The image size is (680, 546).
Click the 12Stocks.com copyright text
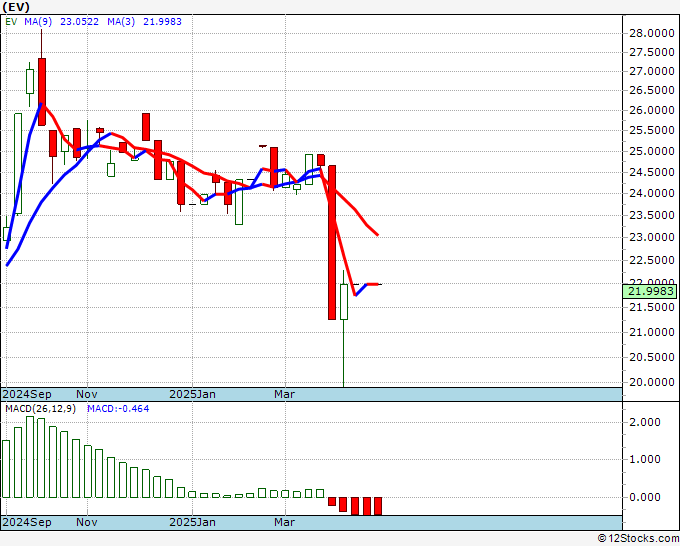pyautogui.click(x=638, y=539)
